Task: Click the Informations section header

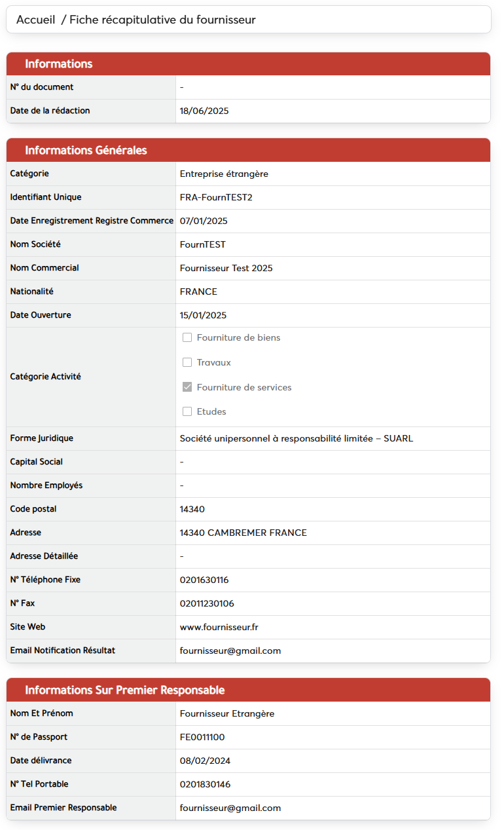Action: click(x=59, y=64)
